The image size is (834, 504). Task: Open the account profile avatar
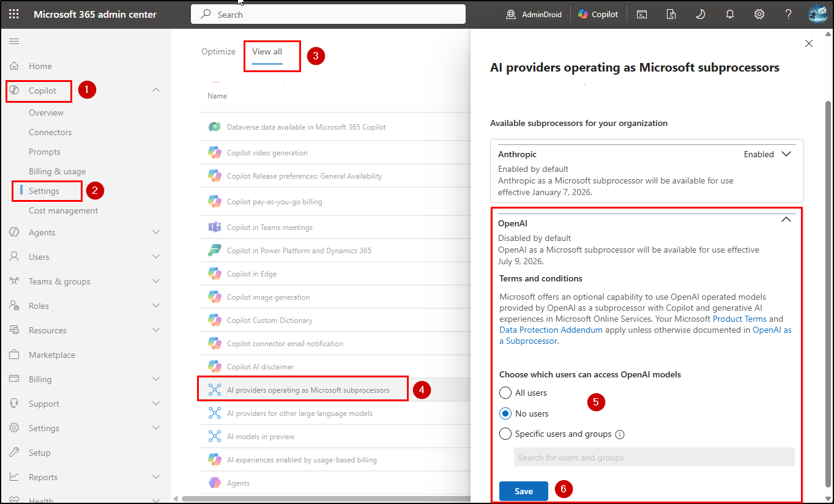(818, 14)
